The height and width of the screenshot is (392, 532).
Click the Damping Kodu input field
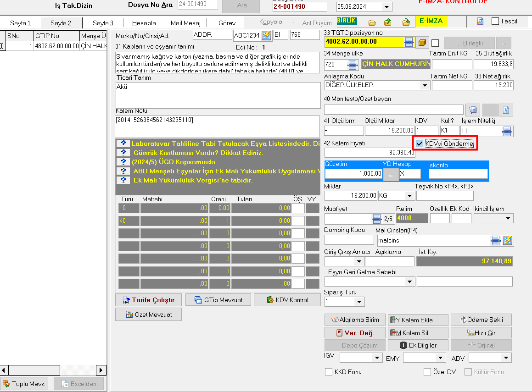pyautogui.click(x=349, y=240)
